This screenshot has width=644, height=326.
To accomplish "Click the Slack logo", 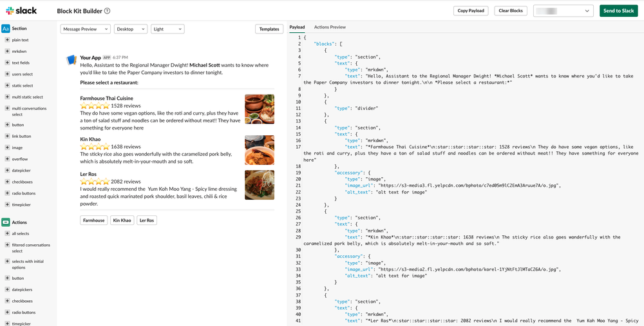I will click(21, 11).
